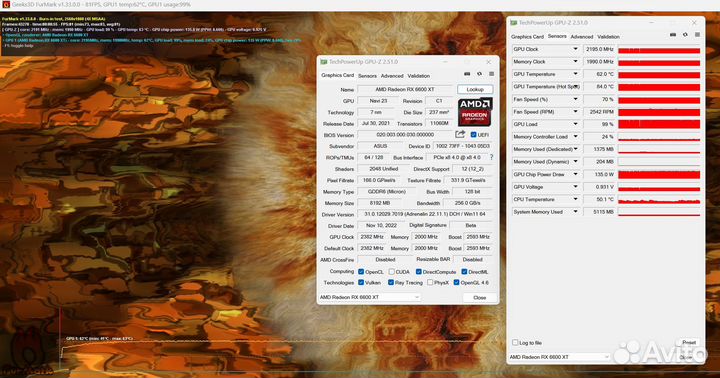Open the Memory Controller Load dropdown
This screenshot has height=378, width=720.
(575, 136)
